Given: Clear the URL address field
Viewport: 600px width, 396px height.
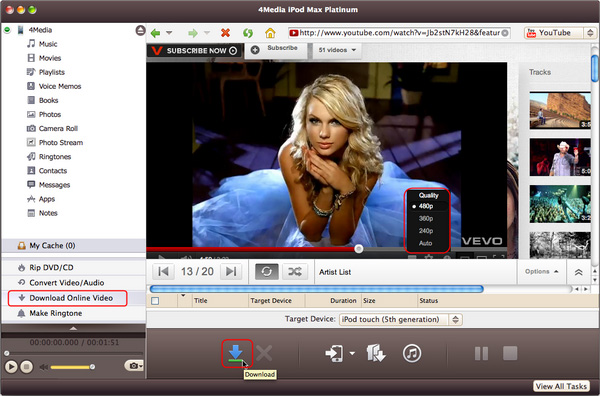Looking at the screenshot, I should [x=505, y=33].
